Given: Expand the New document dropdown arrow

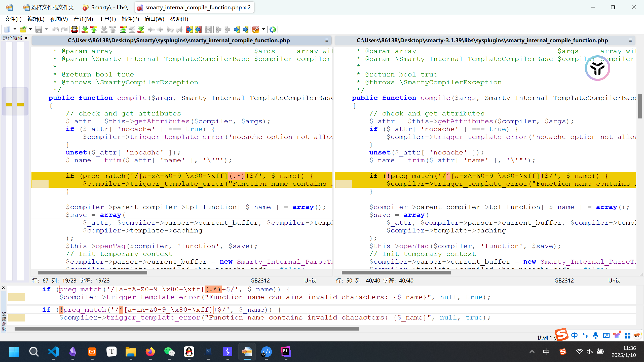Looking at the screenshot, I should point(15,29).
